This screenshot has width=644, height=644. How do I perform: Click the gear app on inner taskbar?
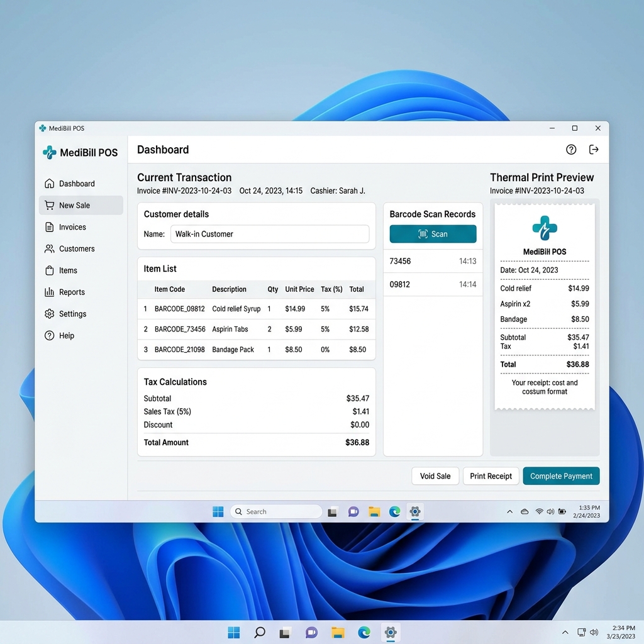coord(415,511)
